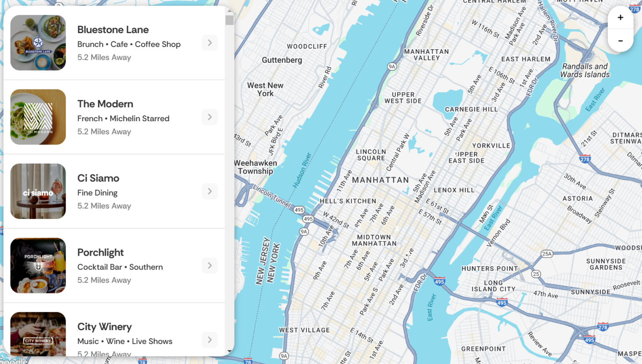This screenshot has height=364, width=642.
Task: Click the Porchlight chevron arrow
Action: [x=210, y=266]
